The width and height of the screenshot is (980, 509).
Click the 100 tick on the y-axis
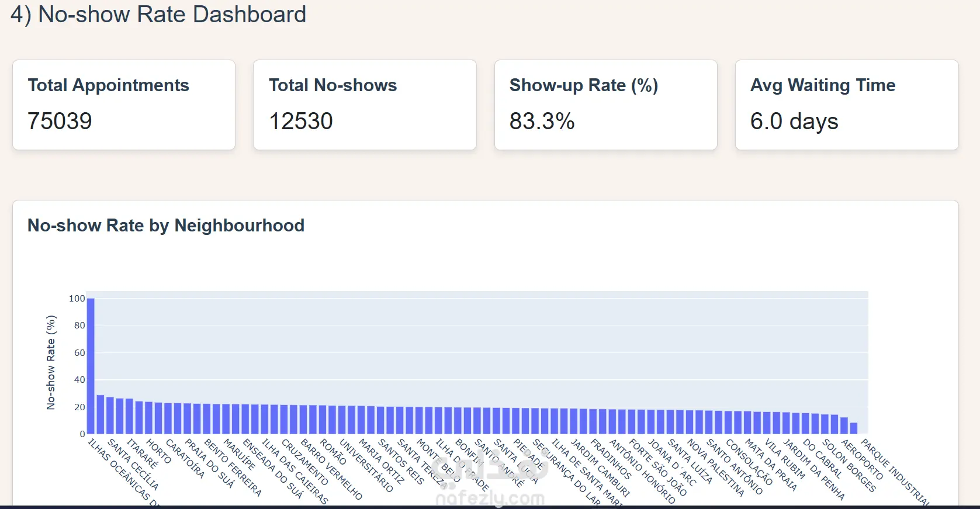pos(77,299)
